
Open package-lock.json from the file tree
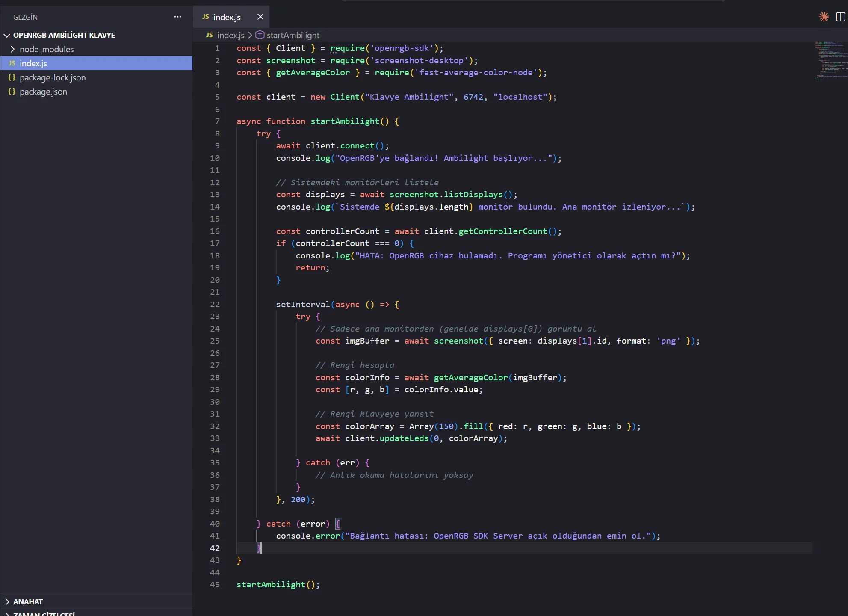point(53,77)
